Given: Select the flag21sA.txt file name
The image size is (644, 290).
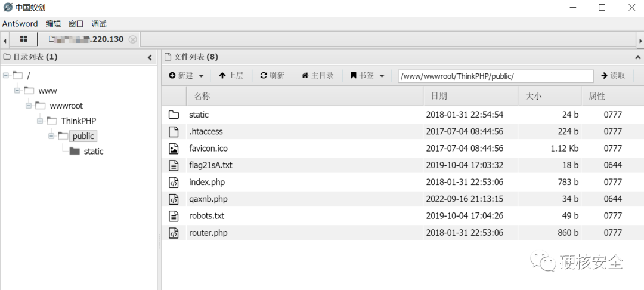Looking at the screenshot, I should tap(210, 165).
